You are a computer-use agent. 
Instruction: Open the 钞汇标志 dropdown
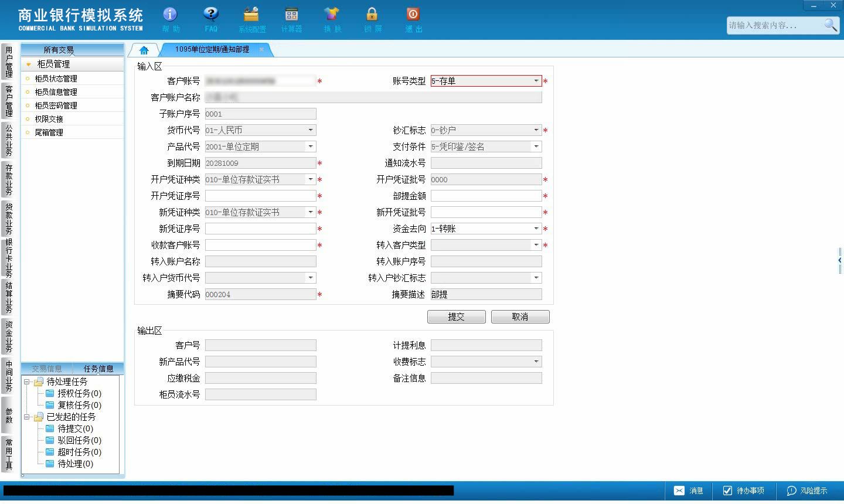pos(536,130)
